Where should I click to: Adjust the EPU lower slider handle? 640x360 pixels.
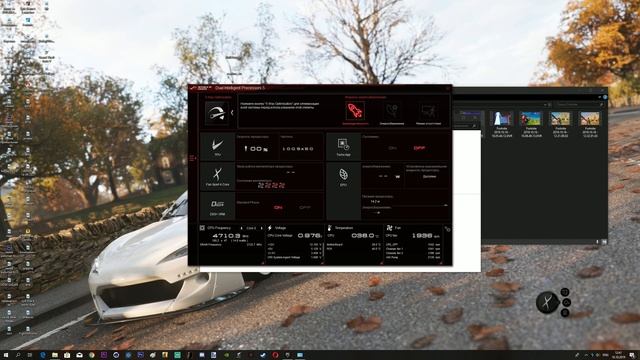tap(378, 212)
